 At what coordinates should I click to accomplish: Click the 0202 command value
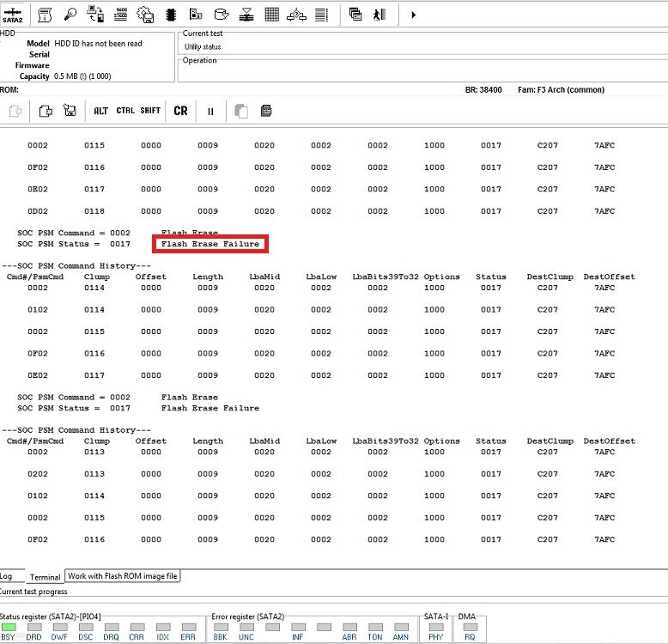click(x=38, y=474)
